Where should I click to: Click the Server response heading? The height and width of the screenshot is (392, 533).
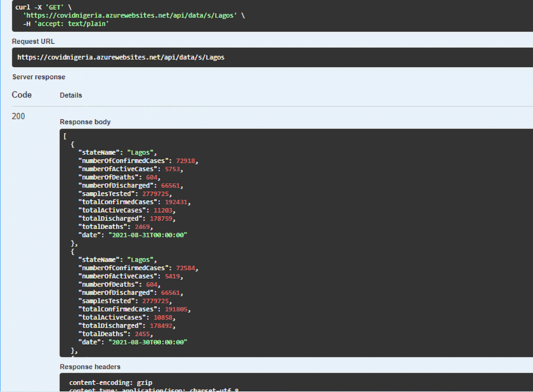pyautogui.click(x=39, y=77)
